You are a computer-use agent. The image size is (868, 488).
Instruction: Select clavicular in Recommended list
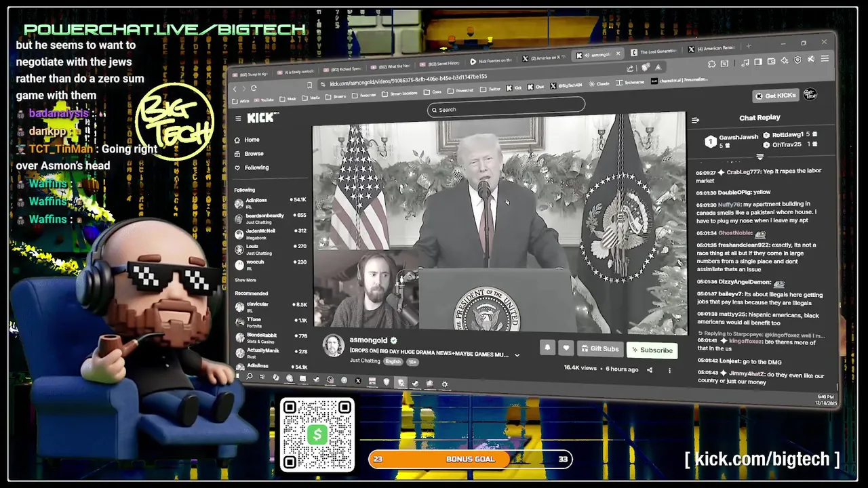click(x=270, y=306)
